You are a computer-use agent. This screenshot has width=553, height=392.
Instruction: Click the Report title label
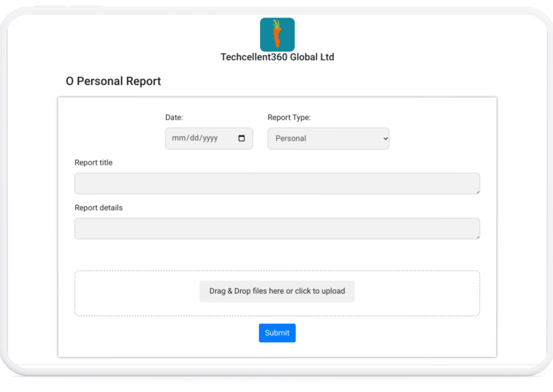coord(93,163)
